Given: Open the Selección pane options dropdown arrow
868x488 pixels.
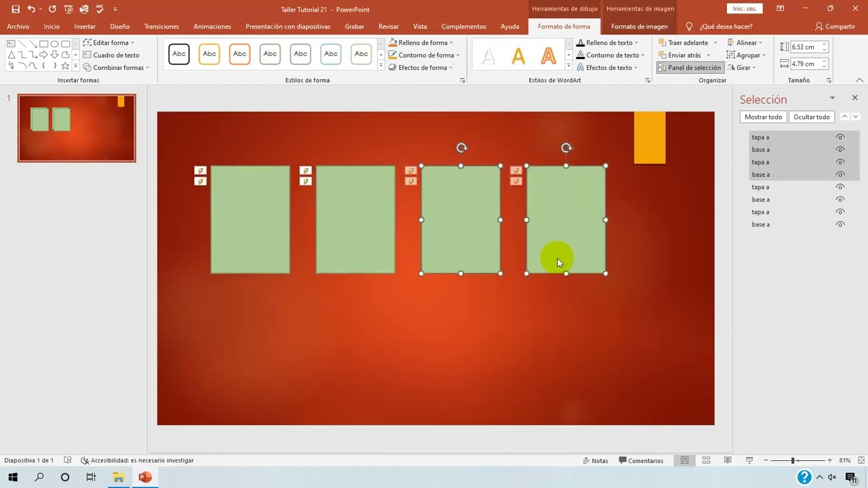Looking at the screenshot, I should pos(832,98).
